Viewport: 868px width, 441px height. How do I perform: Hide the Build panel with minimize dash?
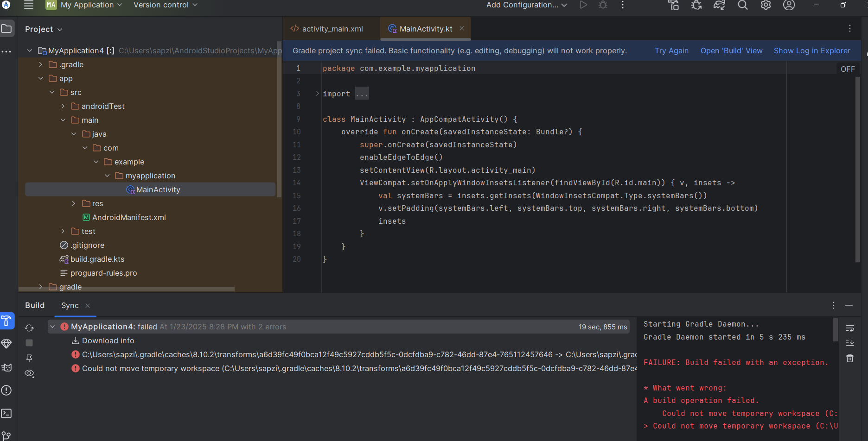coord(849,305)
